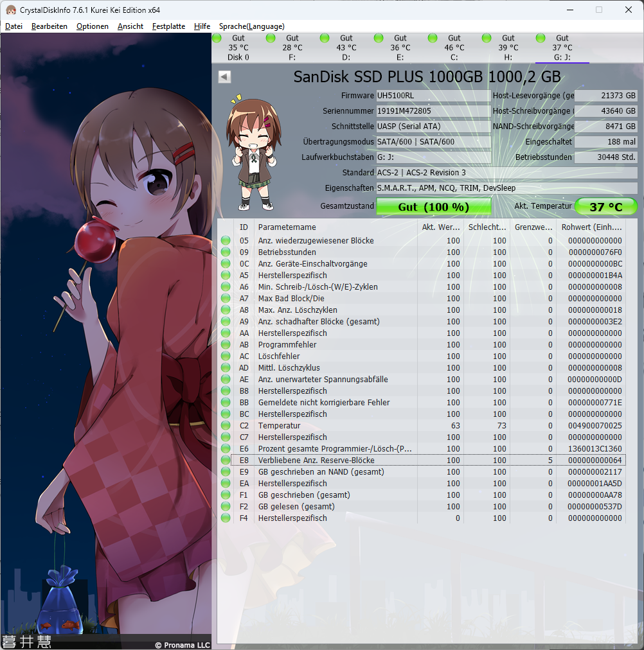Click Betriebsstunden value 30448 Std.
This screenshot has height=650, width=644.
point(606,157)
